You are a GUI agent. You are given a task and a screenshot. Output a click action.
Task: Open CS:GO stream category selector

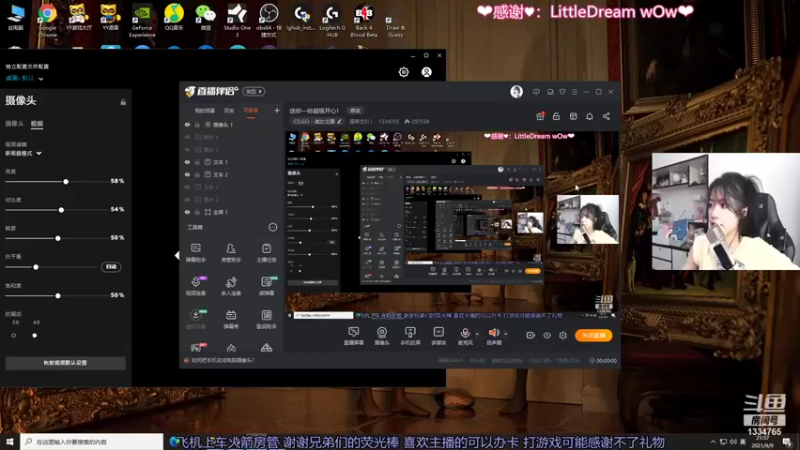point(317,121)
